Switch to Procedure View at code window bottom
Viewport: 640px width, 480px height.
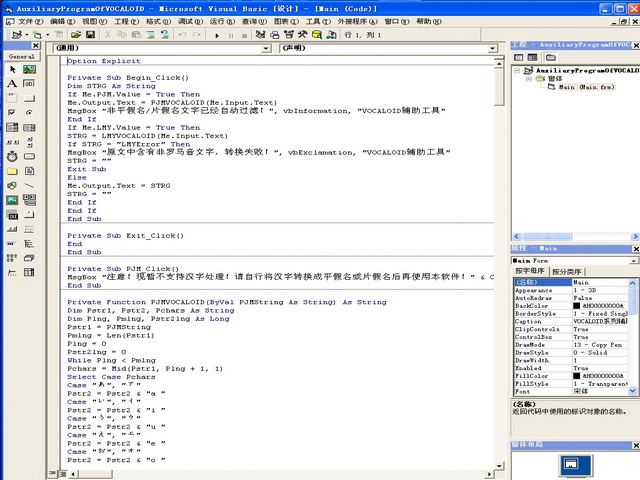pos(53,473)
